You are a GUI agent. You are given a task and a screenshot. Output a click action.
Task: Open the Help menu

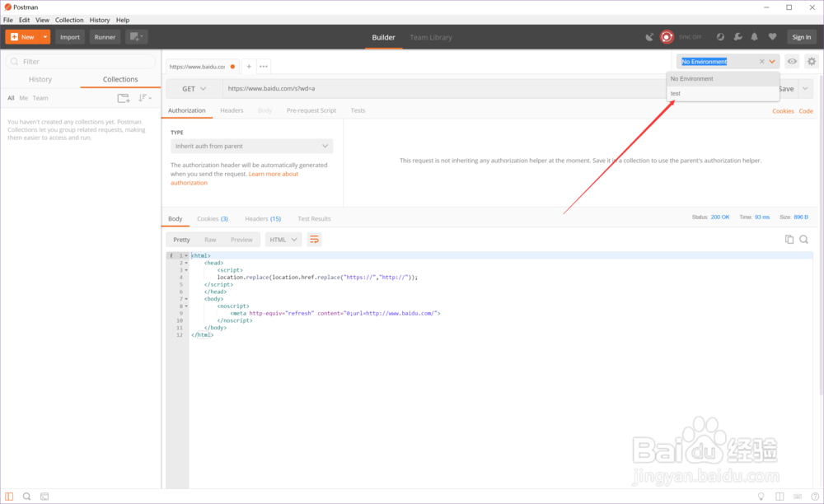coord(123,20)
